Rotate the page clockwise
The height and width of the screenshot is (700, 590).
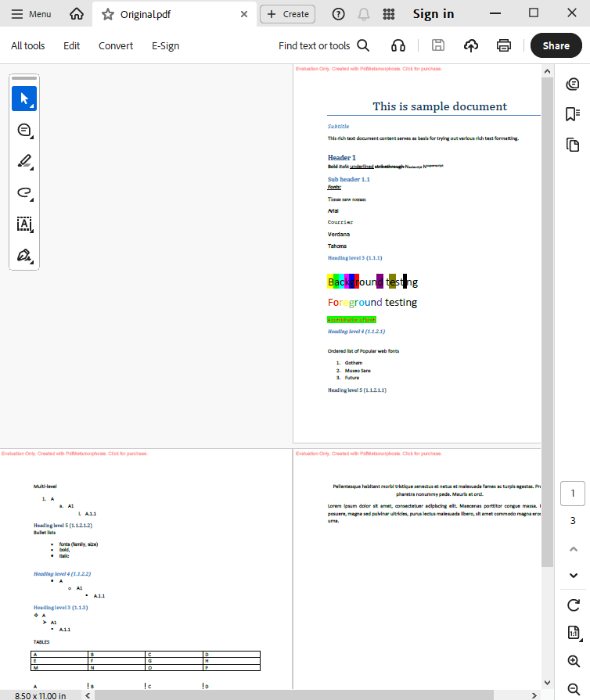tap(574, 605)
